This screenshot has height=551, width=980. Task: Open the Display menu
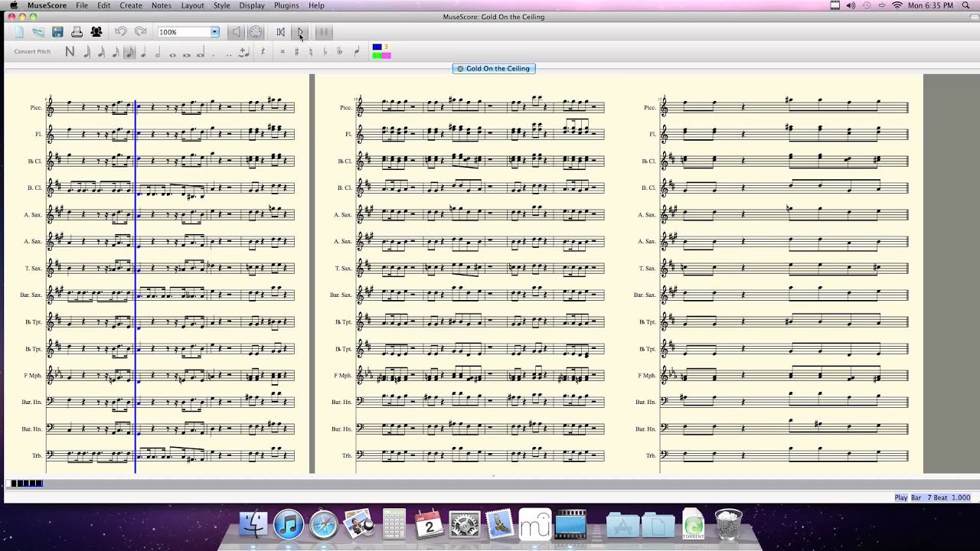(x=252, y=5)
